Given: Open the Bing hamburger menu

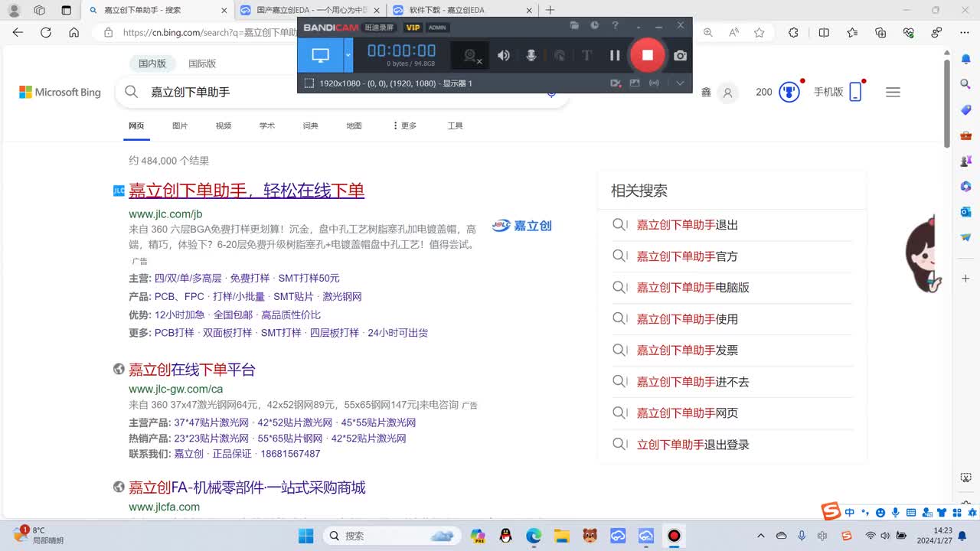Looking at the screenshot, I should [893, 92].
